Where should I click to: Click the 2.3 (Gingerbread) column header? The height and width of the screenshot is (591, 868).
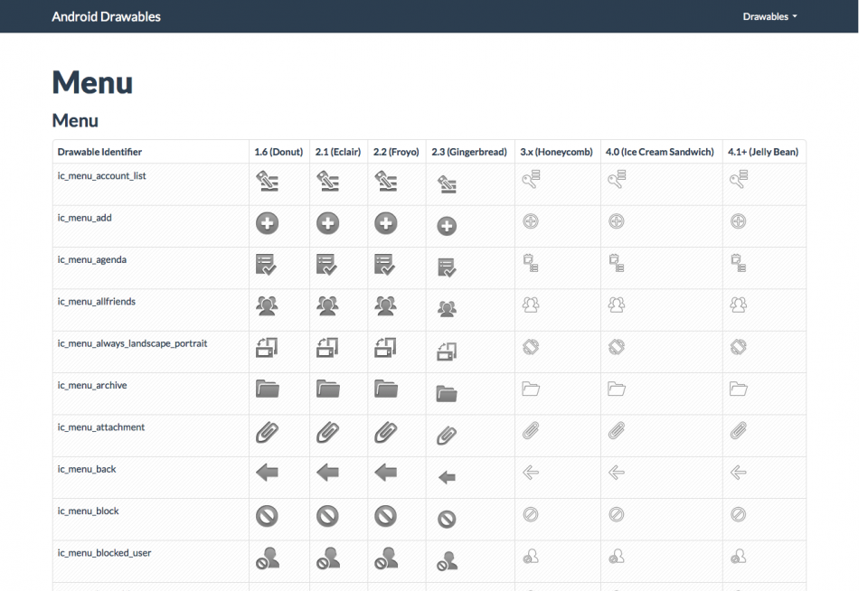[469, 152]
